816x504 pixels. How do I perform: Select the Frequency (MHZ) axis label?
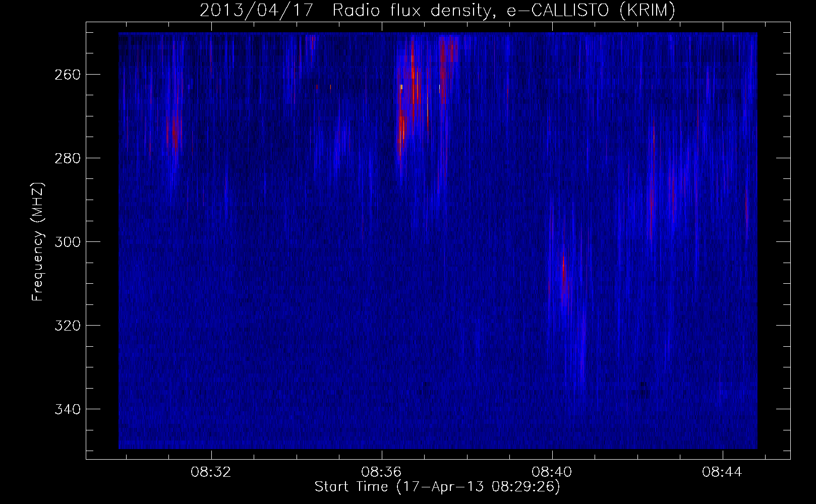[38, 241]
